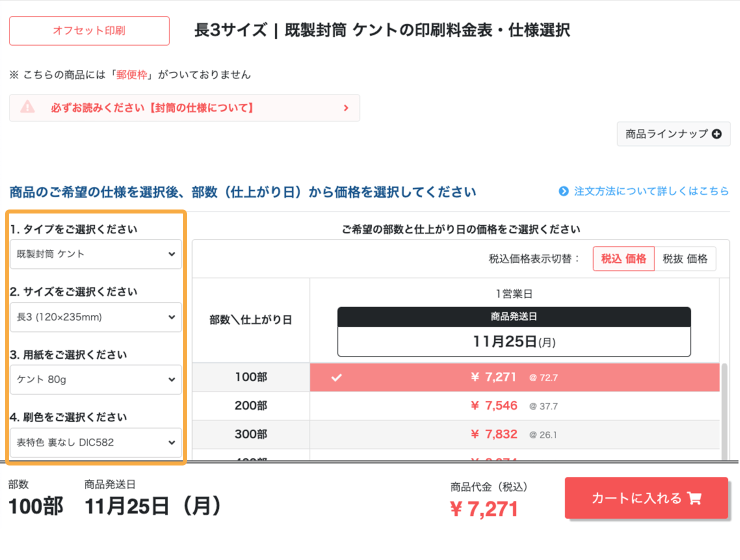This screenshot has width=740, height=560.
Task: Click the カートに入れる button
Action: [646, 498]
